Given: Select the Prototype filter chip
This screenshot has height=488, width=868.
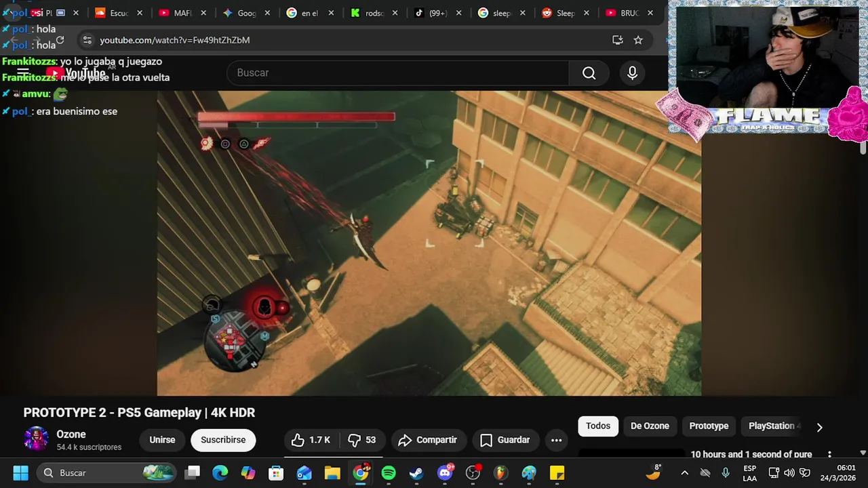Looking at the screenshot, I should 709,426.
